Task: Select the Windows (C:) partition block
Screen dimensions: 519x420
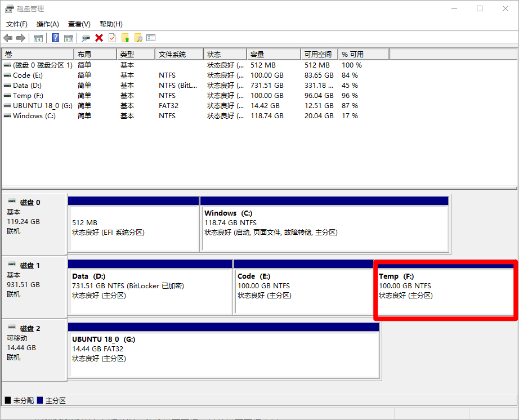Action: tap(324, 224)
